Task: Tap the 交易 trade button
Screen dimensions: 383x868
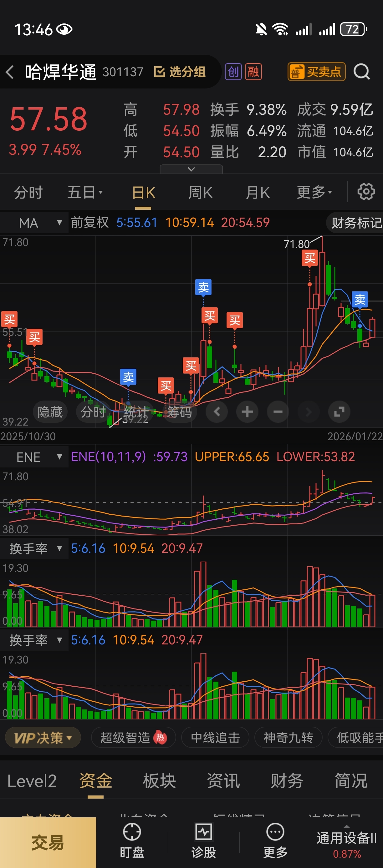Action: (x=48, y=842)
